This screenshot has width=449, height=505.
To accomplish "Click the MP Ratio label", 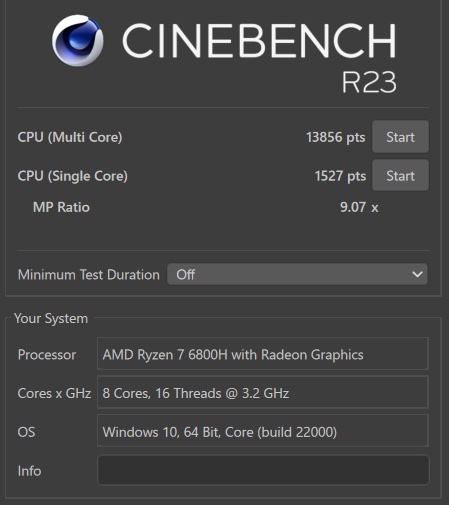I will [61, 207].
